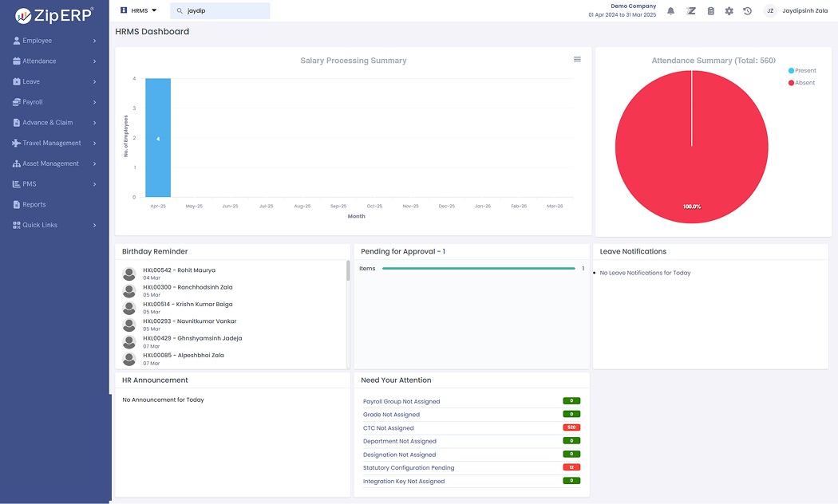Click Rohit Maurya's birthday avatar
838x504 pixels.
pyautogui.click(x=128, y=274)
